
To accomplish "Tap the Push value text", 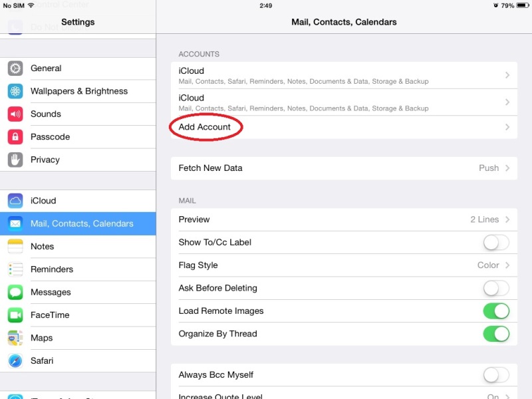I will coord(489,168).
